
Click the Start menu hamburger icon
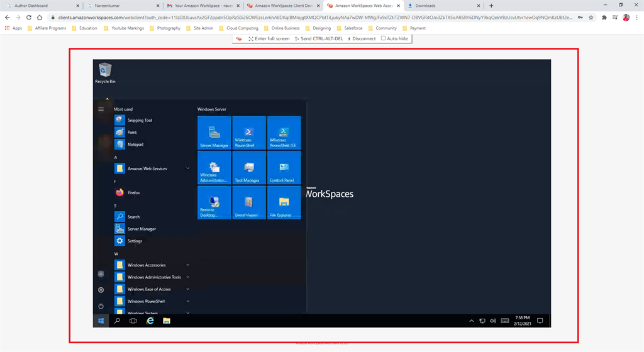101,109
